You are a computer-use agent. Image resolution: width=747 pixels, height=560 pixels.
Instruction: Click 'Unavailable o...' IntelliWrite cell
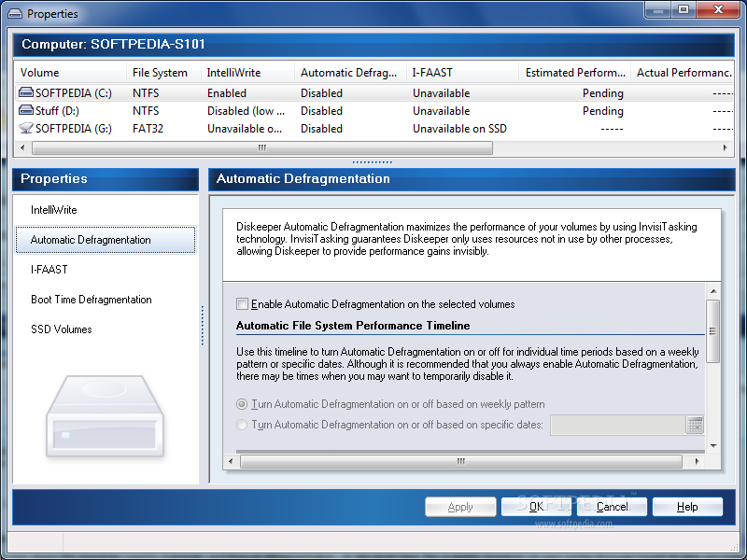pos(245,129)
